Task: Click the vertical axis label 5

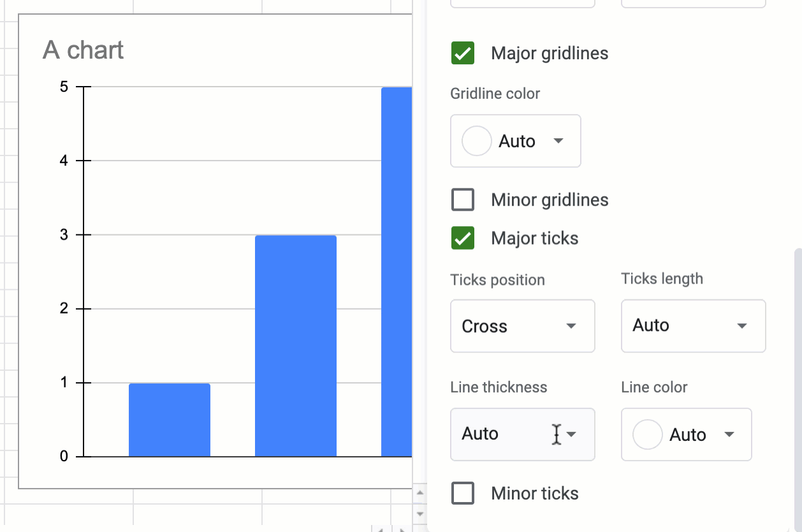Action: tap(64, 87)
